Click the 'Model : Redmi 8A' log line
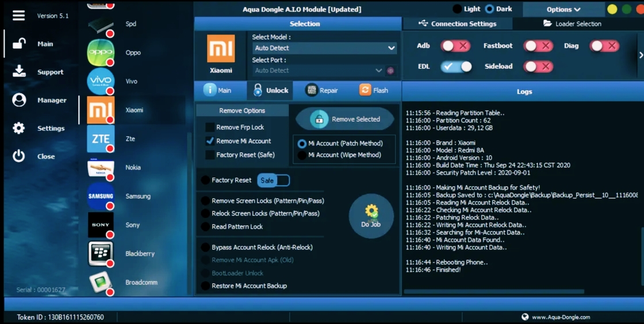The image size is (644, 324). pyautogui.click(x=445, y=151)
